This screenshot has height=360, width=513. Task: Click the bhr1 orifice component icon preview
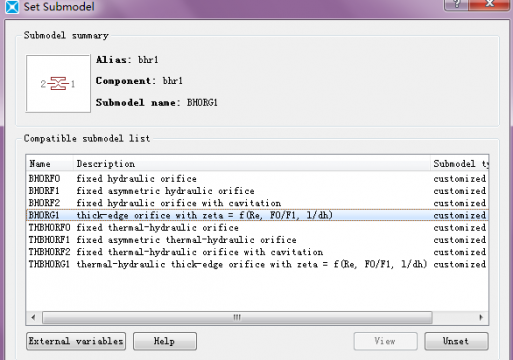pos(58,83)
